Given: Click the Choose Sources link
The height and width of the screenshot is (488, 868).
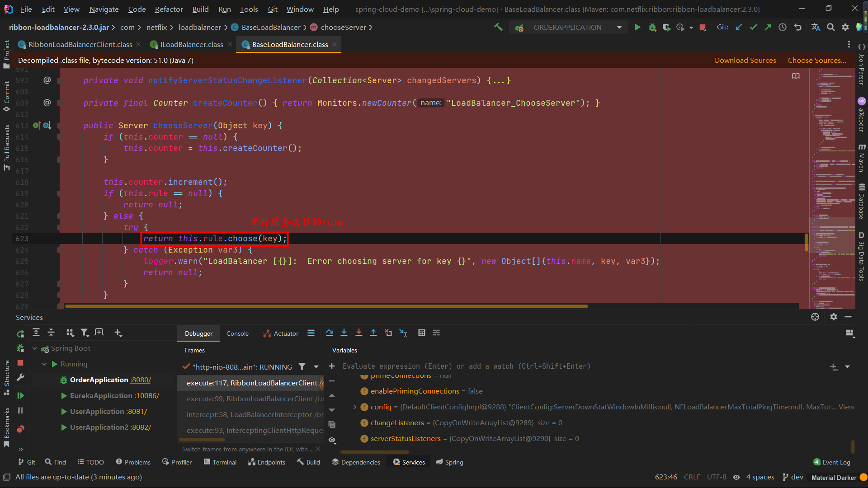Looking at the screenshot, I should click(x=817, y=60).
